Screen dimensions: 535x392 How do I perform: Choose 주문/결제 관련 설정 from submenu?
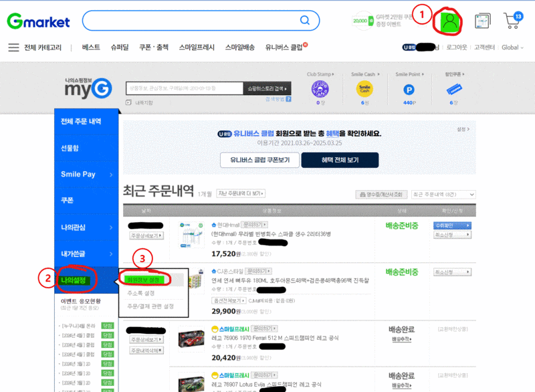150,306
